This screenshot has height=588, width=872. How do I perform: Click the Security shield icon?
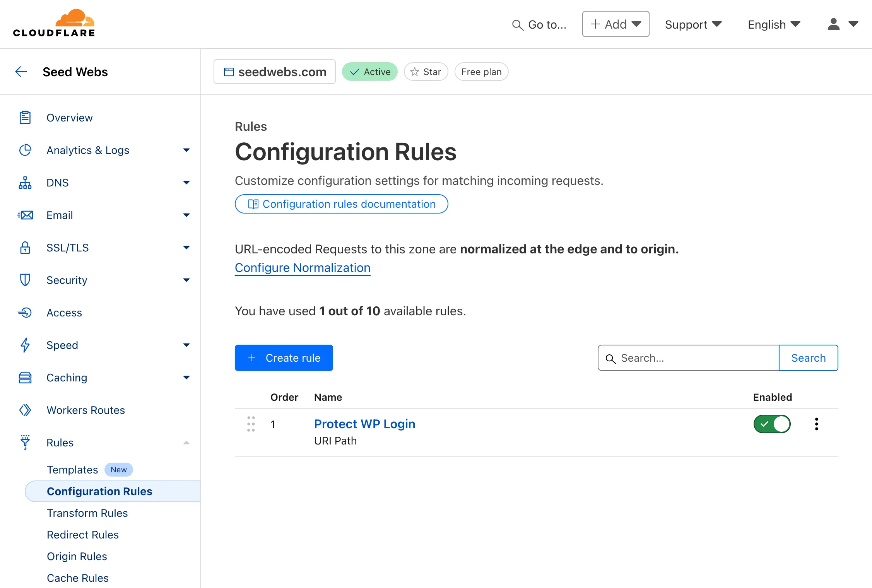[26, 280]
